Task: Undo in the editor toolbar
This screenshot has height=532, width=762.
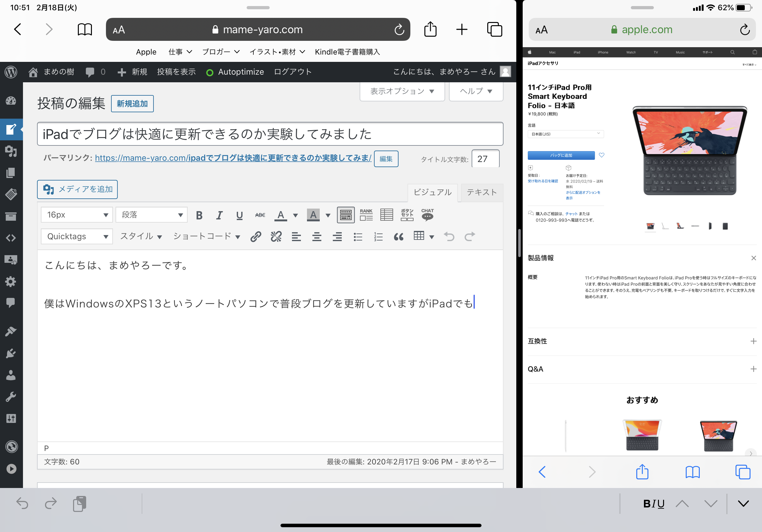Action: (x=449, y=236)
